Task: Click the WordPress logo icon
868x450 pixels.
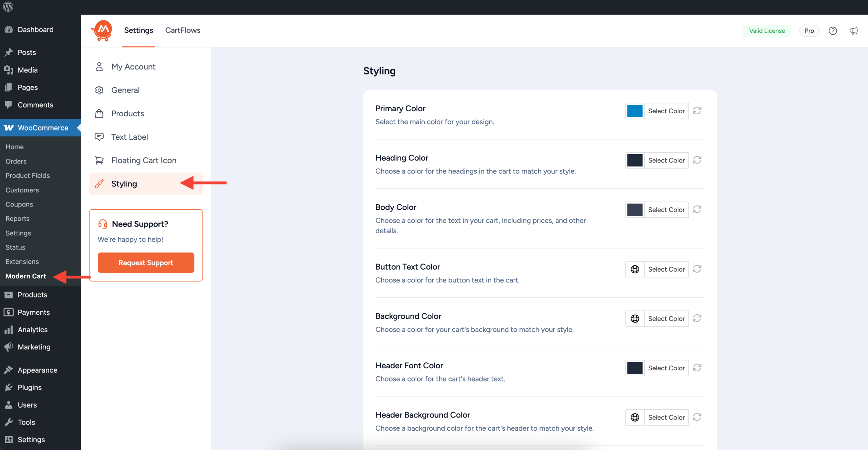Action: (8, 6)
